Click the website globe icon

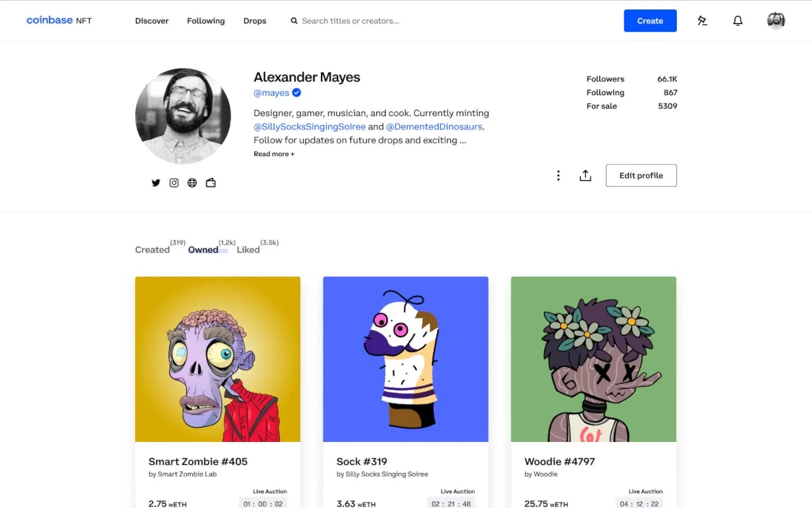click(x=192, y=183)
